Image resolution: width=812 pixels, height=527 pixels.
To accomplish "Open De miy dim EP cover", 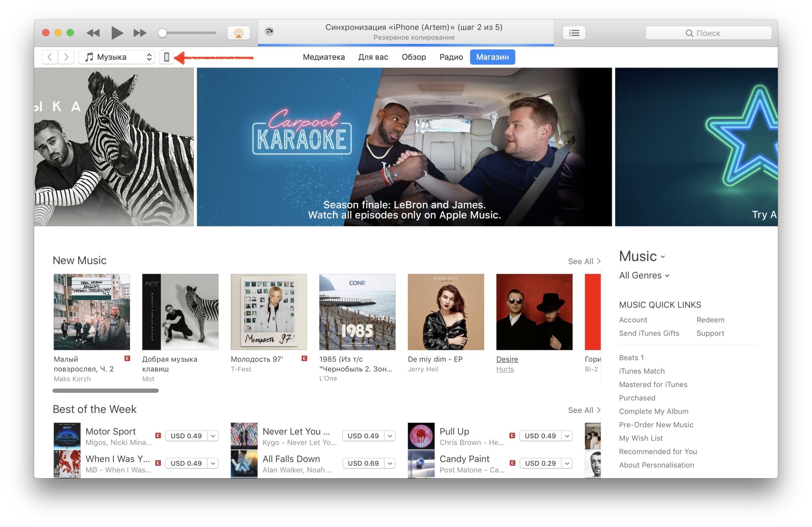I will point(446,312).
